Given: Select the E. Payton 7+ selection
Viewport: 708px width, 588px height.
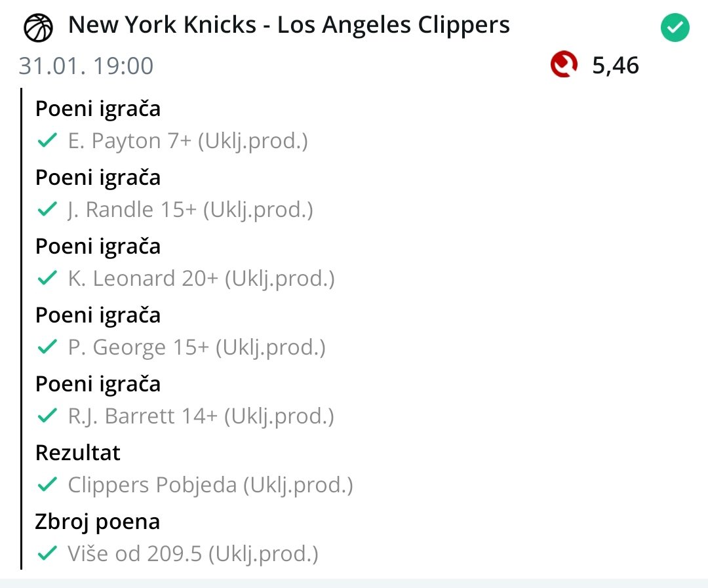Looking at the screenshot, I should click(x=188, y=141).
